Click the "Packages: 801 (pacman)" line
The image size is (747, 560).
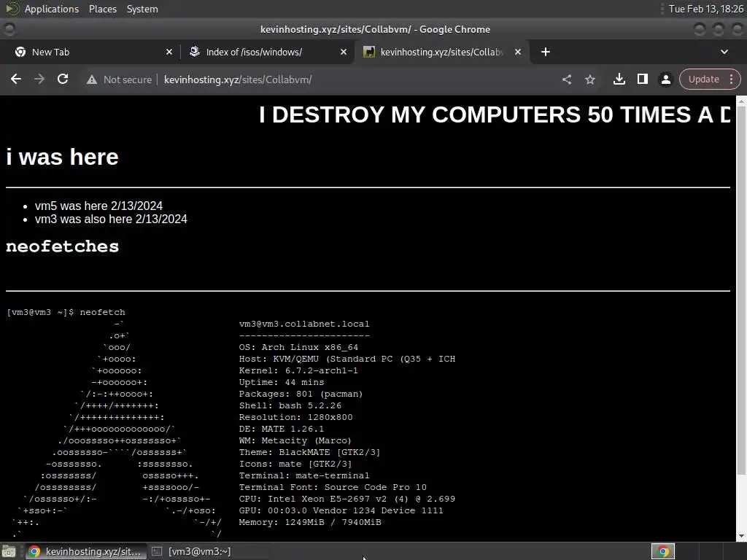click(x=301, y=394)
